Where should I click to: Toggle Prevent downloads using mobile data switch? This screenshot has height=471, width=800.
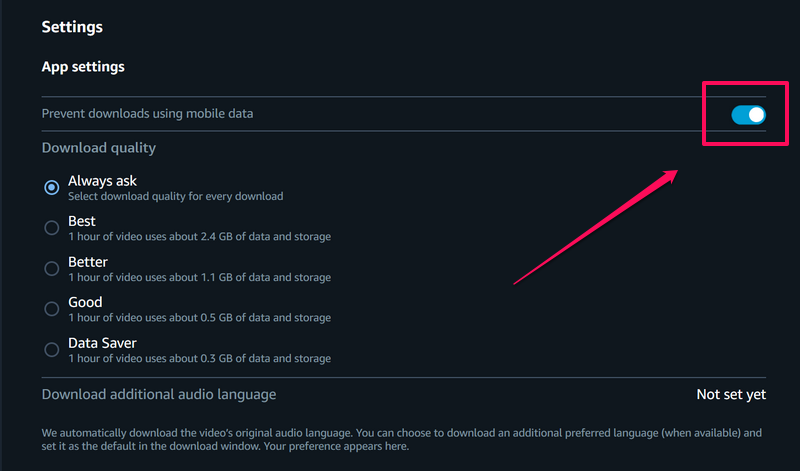click(x=748, y=115)
